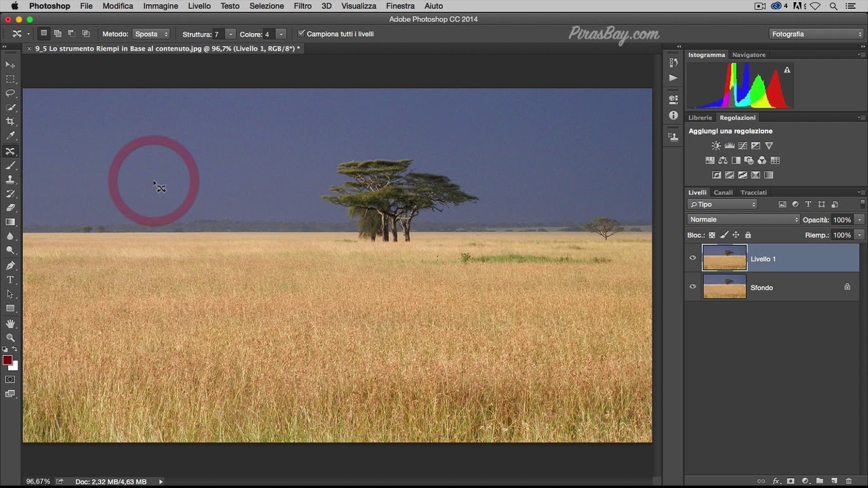Select the History Brush tool
Viewport: 868px width, 488px height.
point(10,194)
